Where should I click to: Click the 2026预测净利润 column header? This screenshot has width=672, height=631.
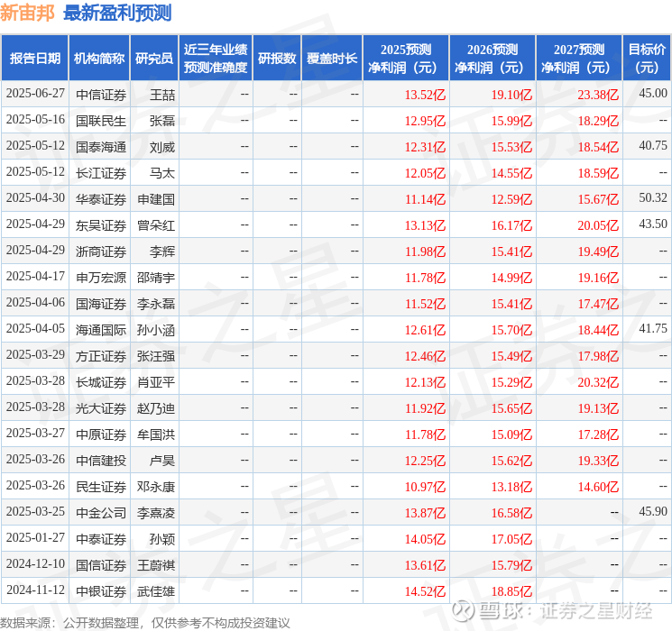[x=492, y=59]
